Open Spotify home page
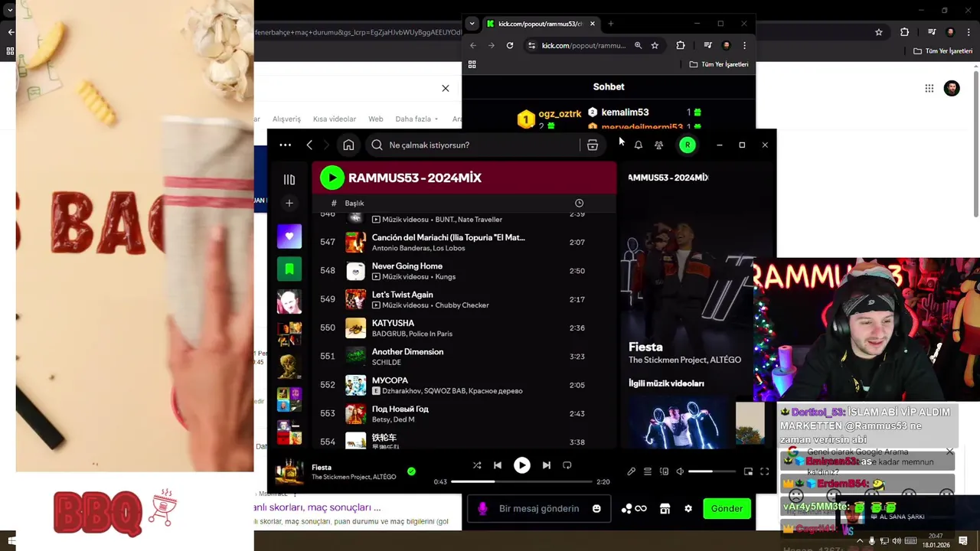This screenshot has width=980, height=551. coord(348,145)
